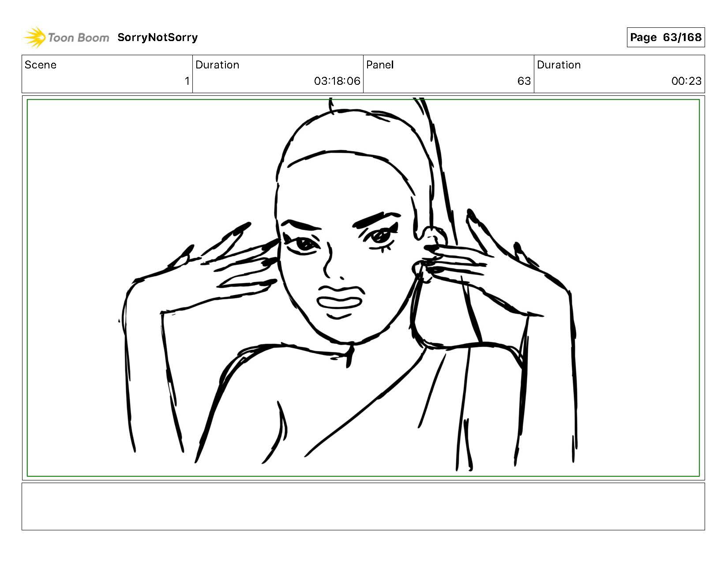Image resolution: width=728 pixels, height=563 pixels.
Task: Select the Scene label
Action: [x=41, y=65]
